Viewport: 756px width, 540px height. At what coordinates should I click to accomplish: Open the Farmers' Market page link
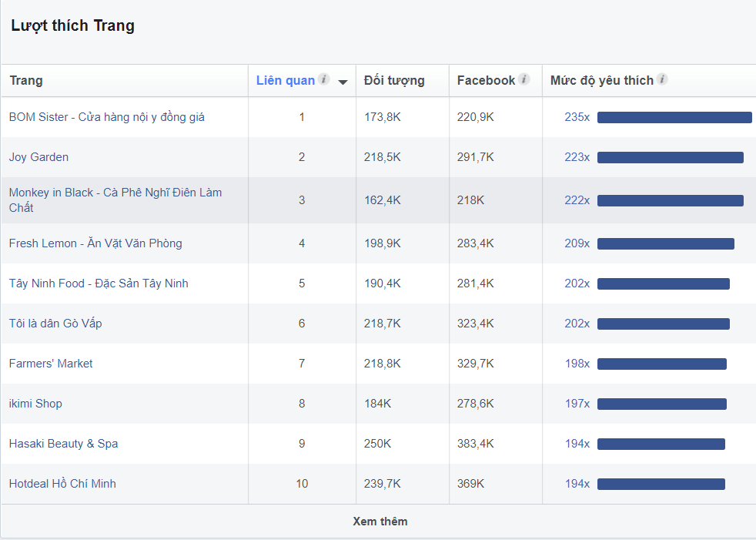click(x=51, y=364)
